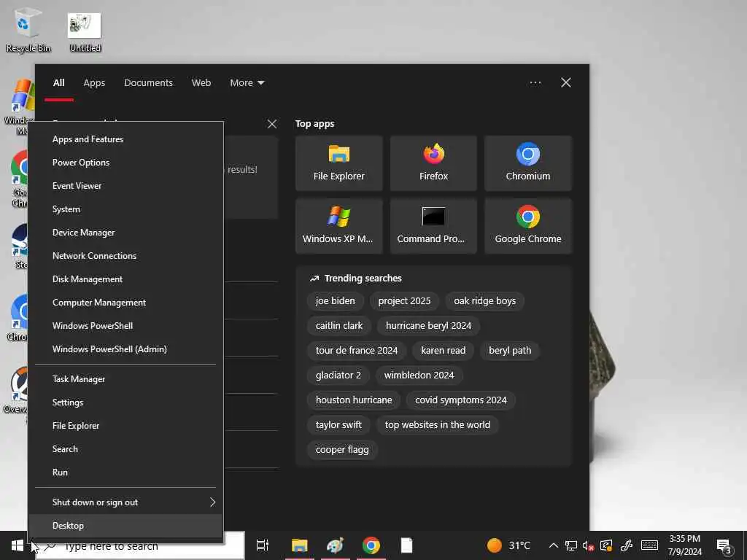Open Settings from the context menu
747x560 pixels.
125,402
